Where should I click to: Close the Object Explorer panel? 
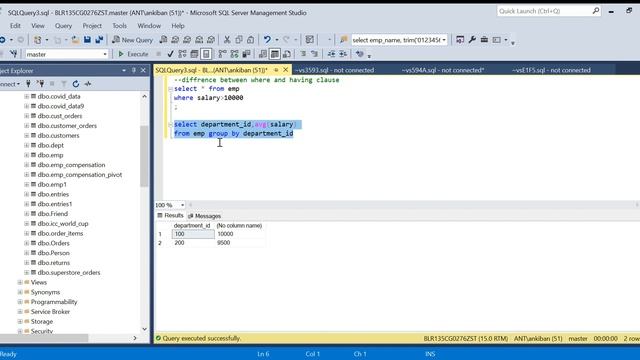[x=143, y=70]
